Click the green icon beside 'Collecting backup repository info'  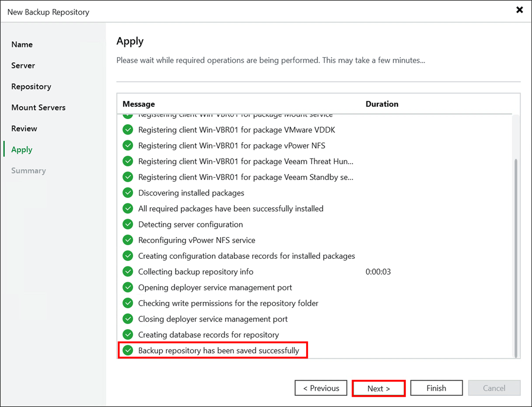click(127, 271)
